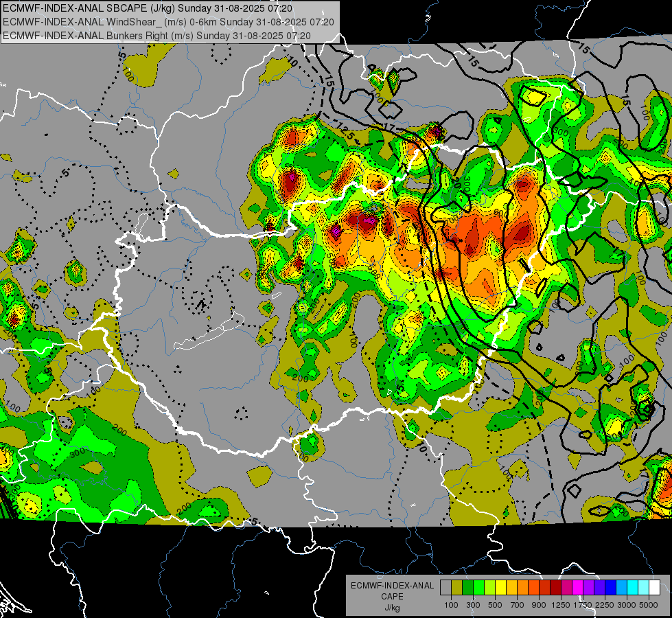The width and height of the screenshot is (672, 618).
Task: Click the Bunkers Right (m/s) title line
Action: (x=157, y=36)
